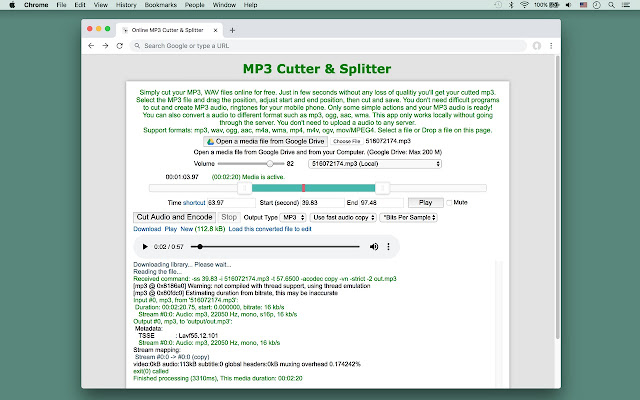This screenshot has width=640, height=400.
Task: Open the History menu
Action: pos(126,5)
